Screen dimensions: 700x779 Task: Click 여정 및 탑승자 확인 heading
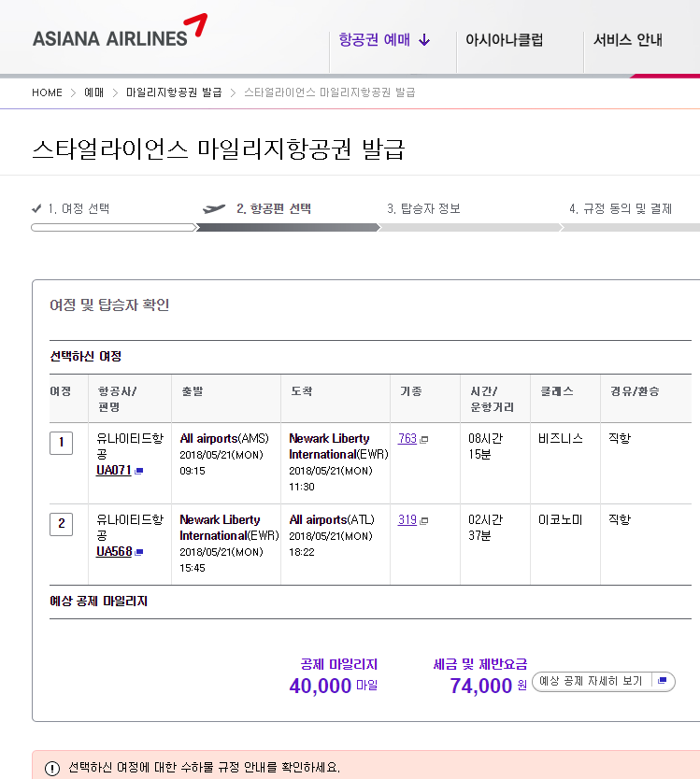(109, 305)
